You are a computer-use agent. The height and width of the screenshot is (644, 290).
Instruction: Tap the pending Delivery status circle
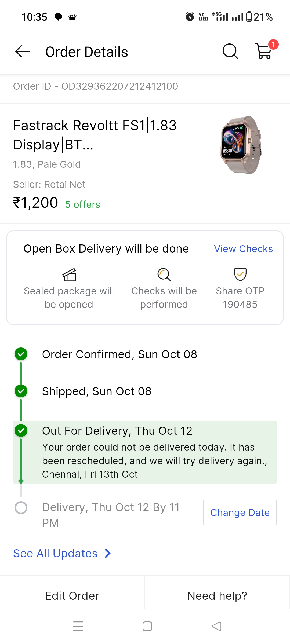21,508
